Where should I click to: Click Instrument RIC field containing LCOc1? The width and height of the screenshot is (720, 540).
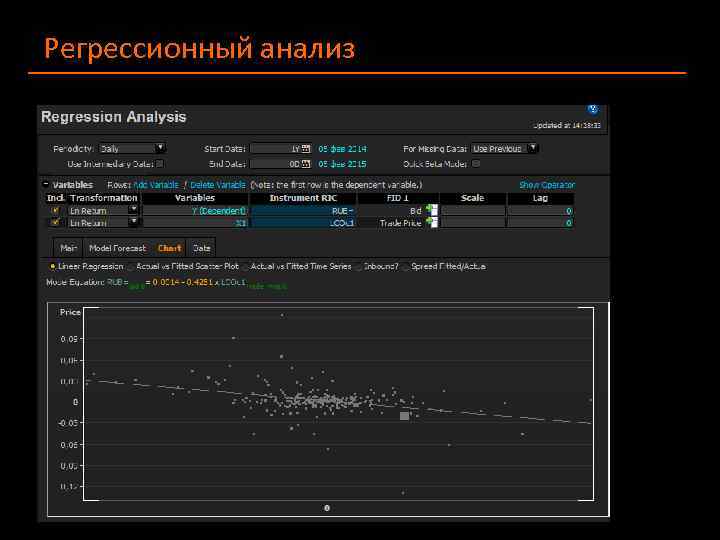pyautogui.click(x=303, y=223)
